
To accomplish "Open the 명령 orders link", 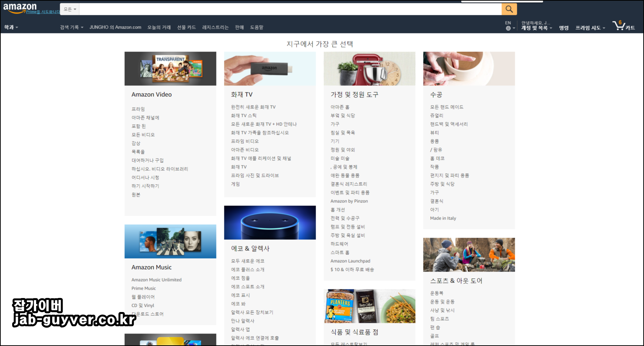I will click(564, 28).
